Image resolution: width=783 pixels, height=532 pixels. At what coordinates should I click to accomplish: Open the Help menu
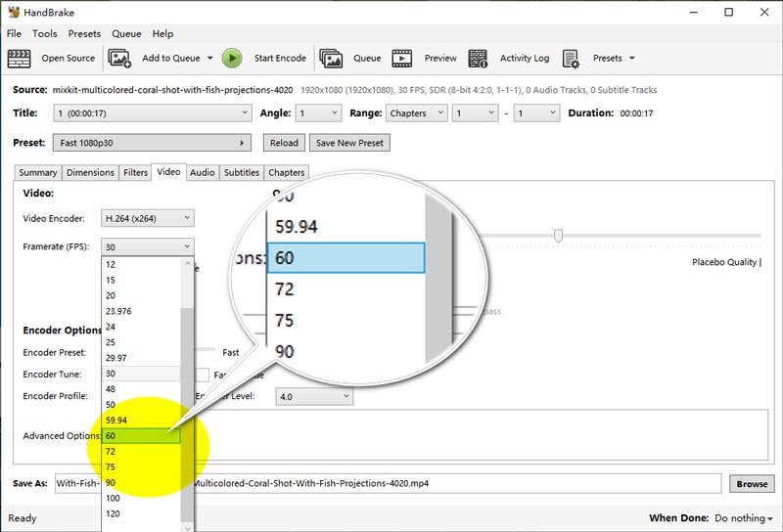click(x=162, y=34)
